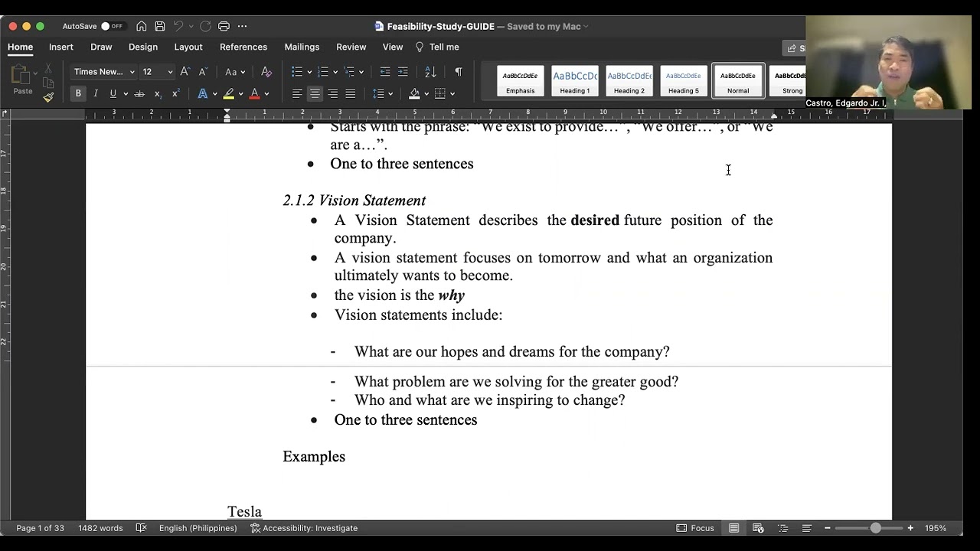Open the Draw ribbon tab
Image resolution: width=980 pixels, height=551 pixels.
click(101, 47)
